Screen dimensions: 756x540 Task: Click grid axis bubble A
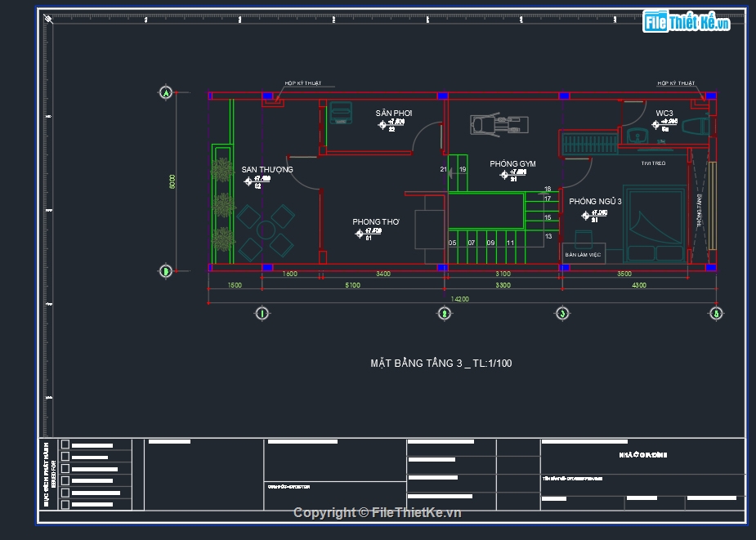tap(166, 93)
